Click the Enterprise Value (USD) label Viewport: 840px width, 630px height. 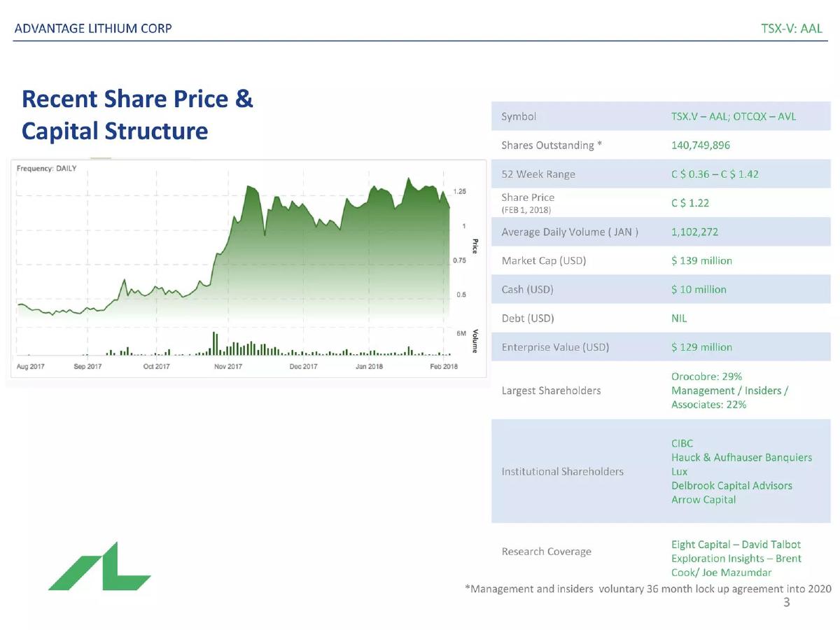pyautogui.click(x=555, y=346)
